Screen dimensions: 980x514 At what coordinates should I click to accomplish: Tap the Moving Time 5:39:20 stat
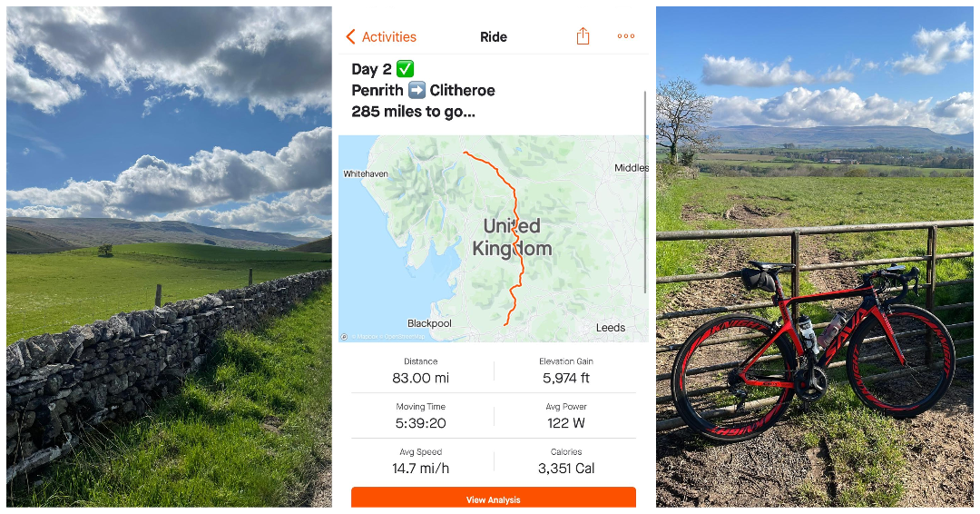coord(421,416)
